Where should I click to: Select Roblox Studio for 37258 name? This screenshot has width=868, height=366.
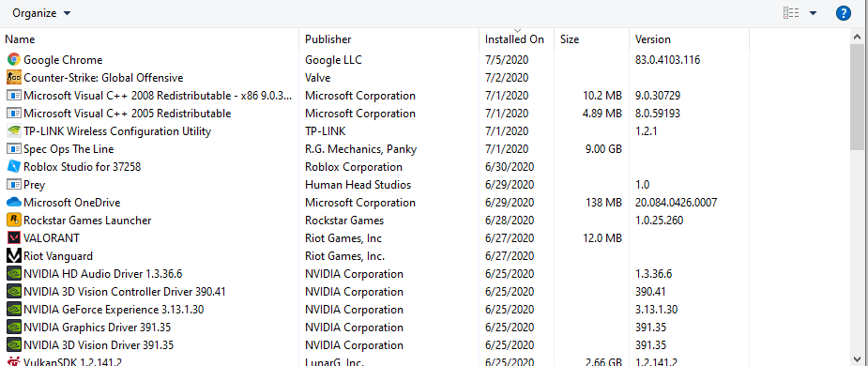click(x=83, y=167)
